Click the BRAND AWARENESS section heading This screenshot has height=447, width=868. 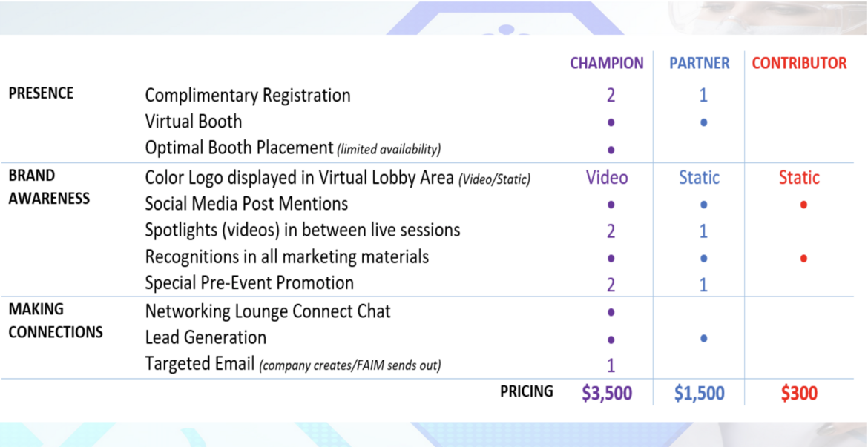point(49,187)
